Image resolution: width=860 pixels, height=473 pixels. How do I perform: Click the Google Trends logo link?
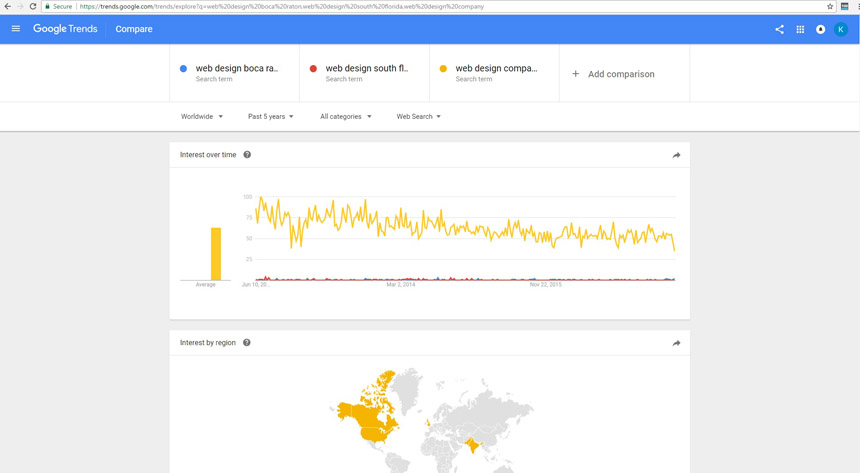(65, 29)
